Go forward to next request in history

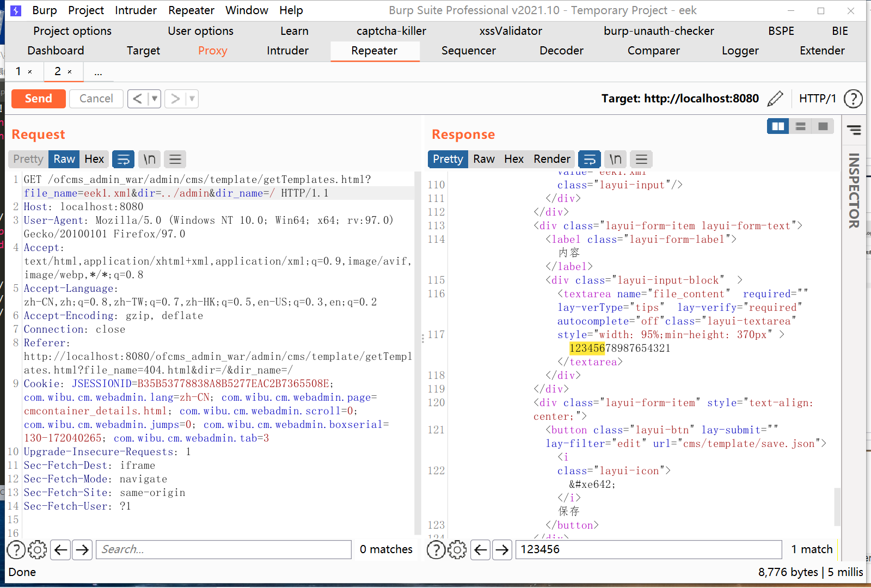click(175, 99)
